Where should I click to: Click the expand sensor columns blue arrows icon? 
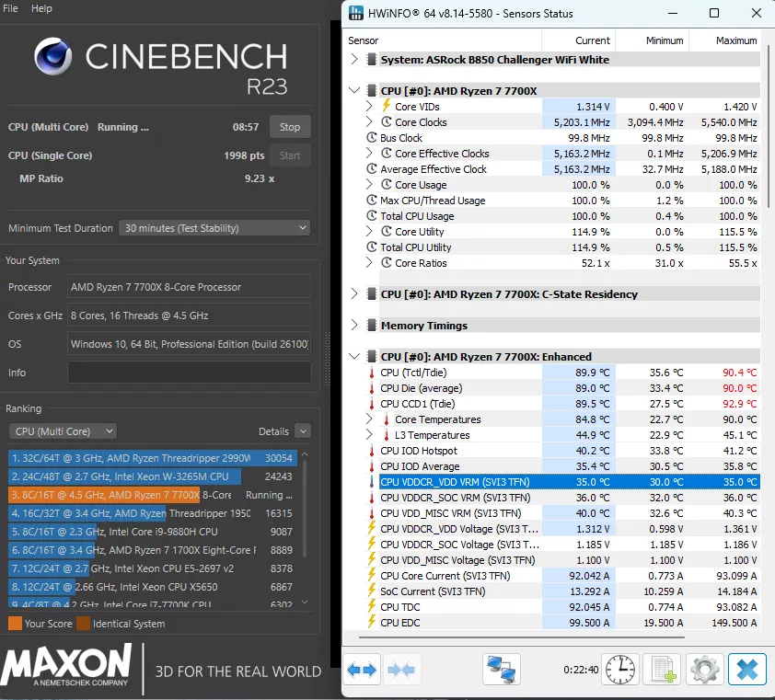click(362, 669)
